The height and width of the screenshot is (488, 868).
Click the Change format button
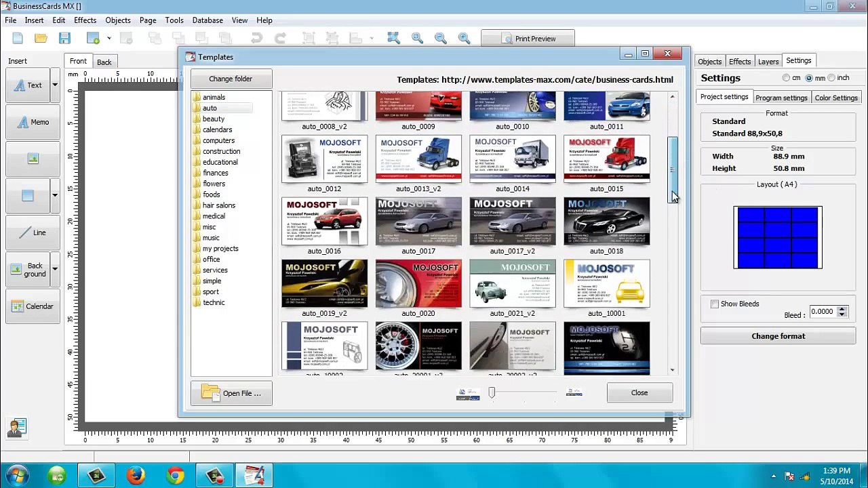(x=778, y=336)
